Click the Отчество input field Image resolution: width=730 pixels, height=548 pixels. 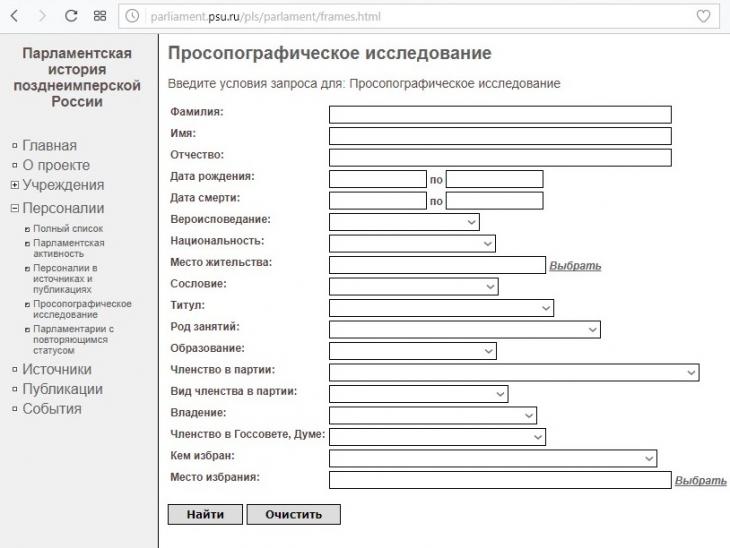pos(500,157)
